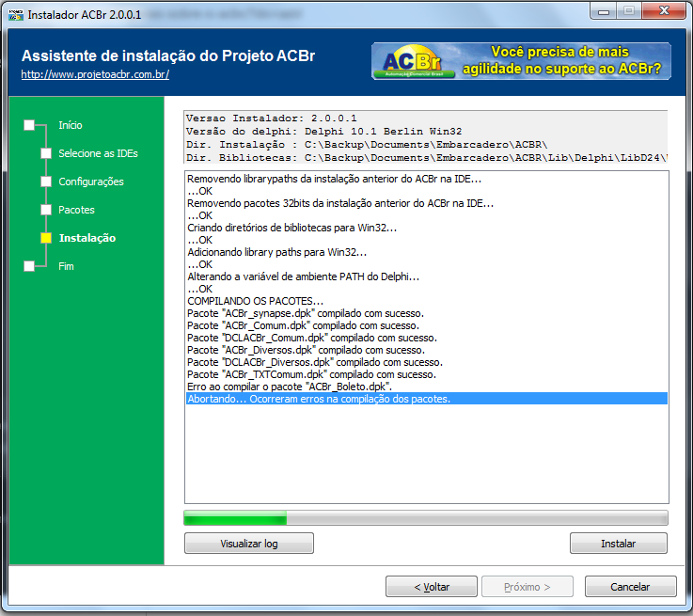Click the 'Versão do delphi' info line
The height and width of the screenshot is (616, 693).
tap(323, 132)
